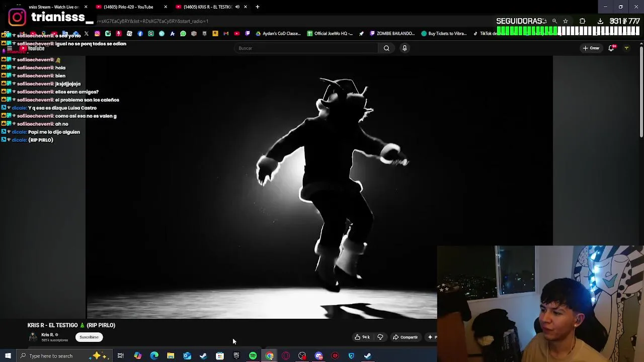This screenshot has width=644, height=362.
Task: Like the video with 94 k likes
Action: [362, 337]
